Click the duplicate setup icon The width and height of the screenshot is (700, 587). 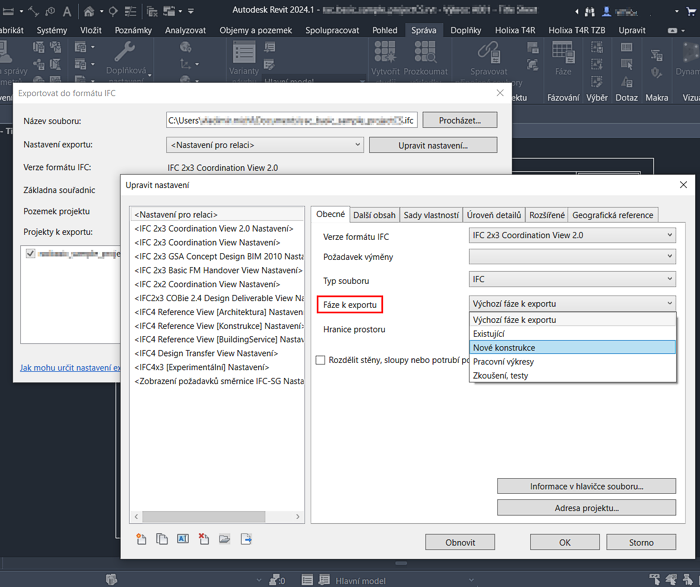pyautogui.click(x=162, y=539)
